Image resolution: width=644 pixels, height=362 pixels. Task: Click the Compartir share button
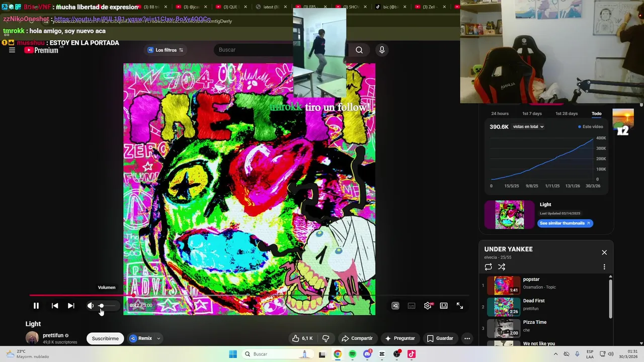[357, 338]
